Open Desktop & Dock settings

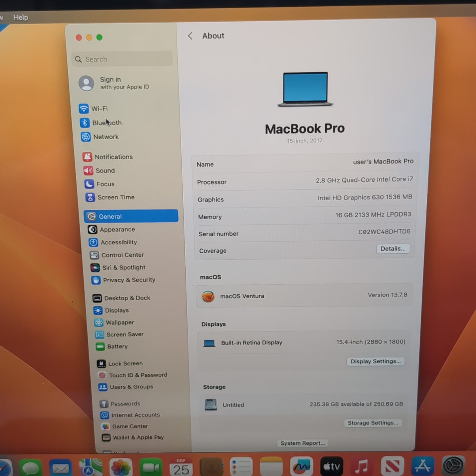(121, 297)
